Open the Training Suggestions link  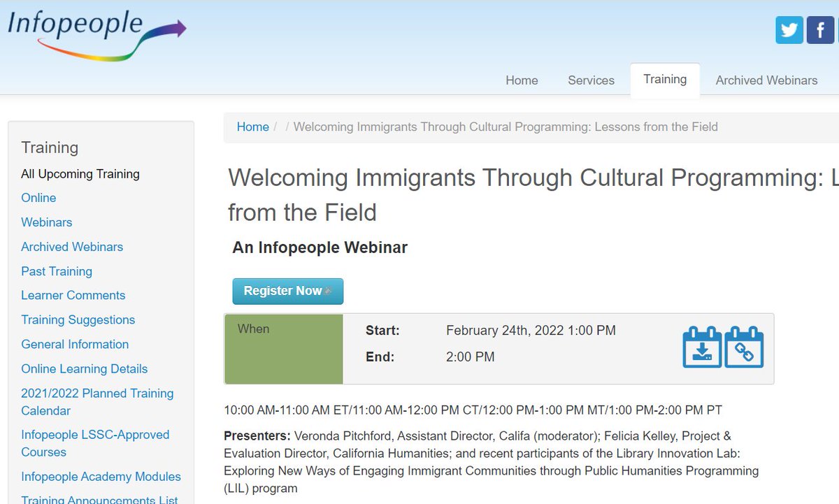(78, 319)
